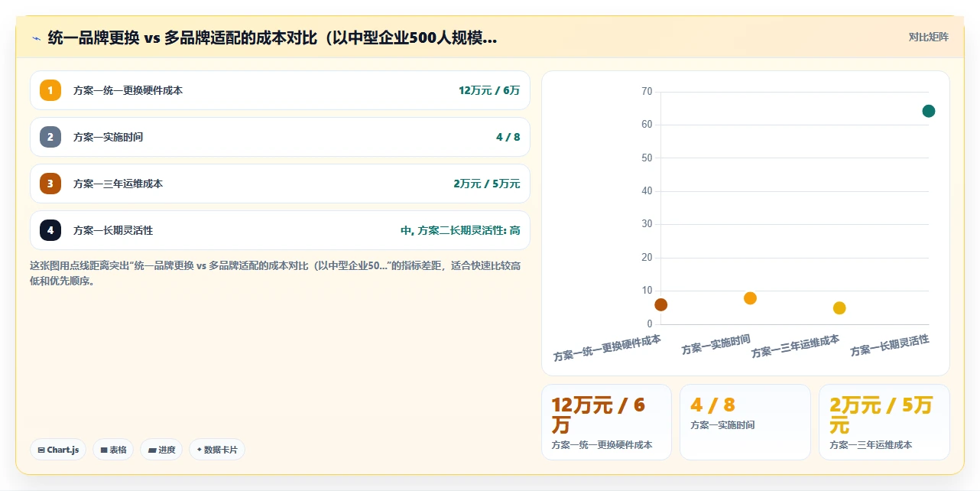Open the 4 / 8 data card
Image resolution: width=980 pixels, height=491 pixels.
point(745,422)
